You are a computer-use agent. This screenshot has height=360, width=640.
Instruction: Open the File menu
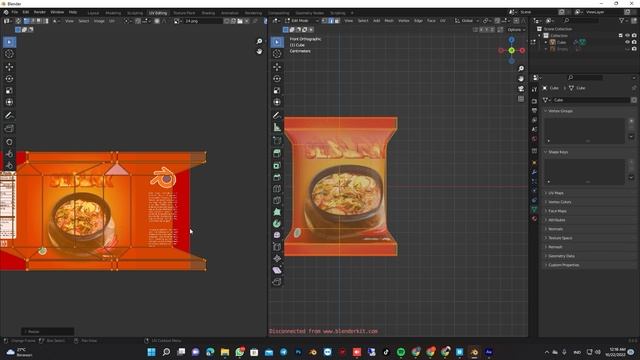pos(15,12)
